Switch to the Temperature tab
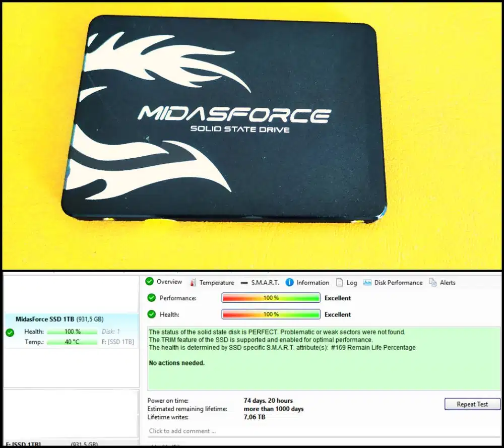Viewport: 504px width, 448px height. 212,283
